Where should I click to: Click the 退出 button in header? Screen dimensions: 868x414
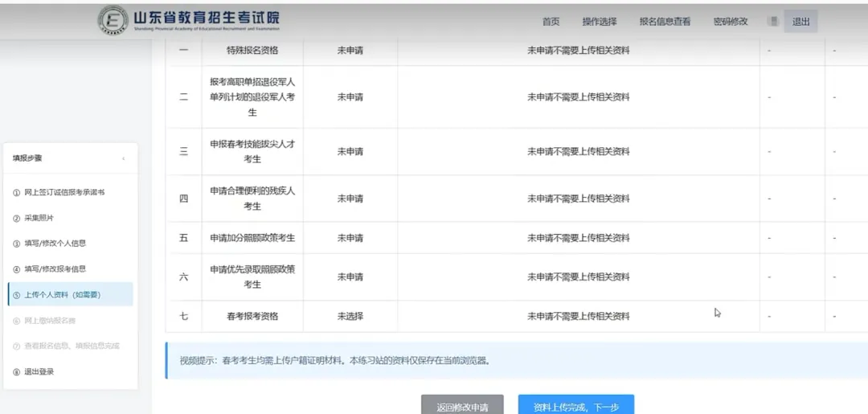pyautogui.click(x=800, y=22)
